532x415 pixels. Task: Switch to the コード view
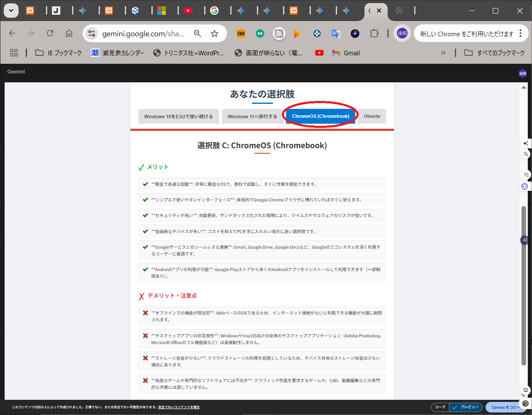coord(440,407)
